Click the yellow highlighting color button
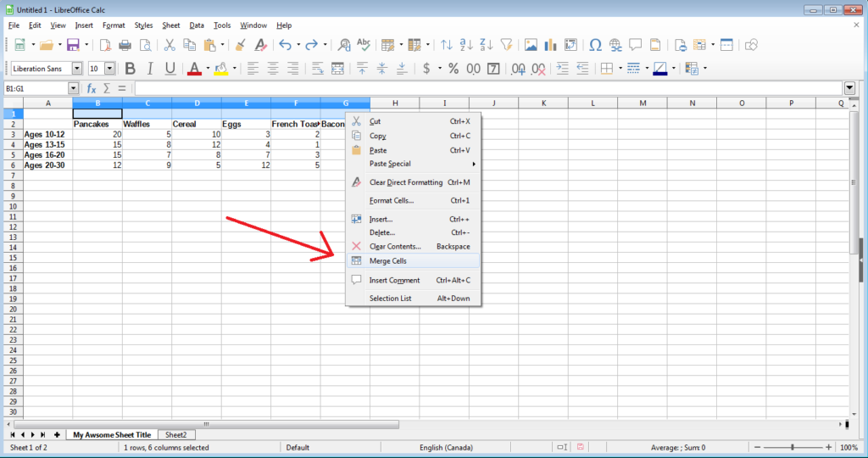Screen dimensions: 868x458 click(x=220, y=69)
